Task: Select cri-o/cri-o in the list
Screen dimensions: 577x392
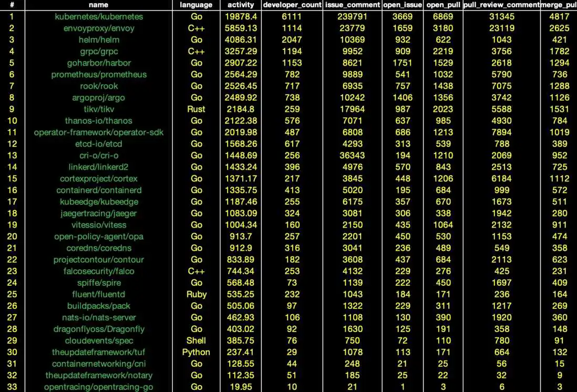Action: [x=99, y=156]
